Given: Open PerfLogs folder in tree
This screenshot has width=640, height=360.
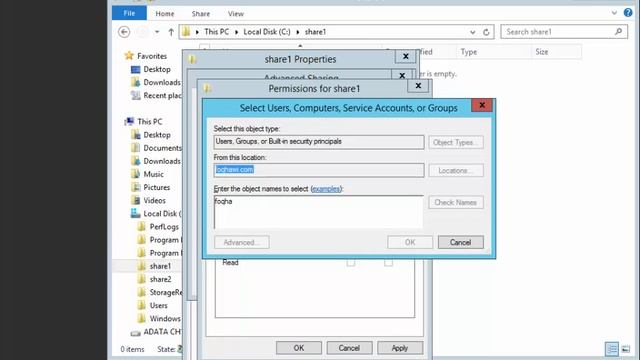Looking at the screenshot, I should [x=164, y=227].
